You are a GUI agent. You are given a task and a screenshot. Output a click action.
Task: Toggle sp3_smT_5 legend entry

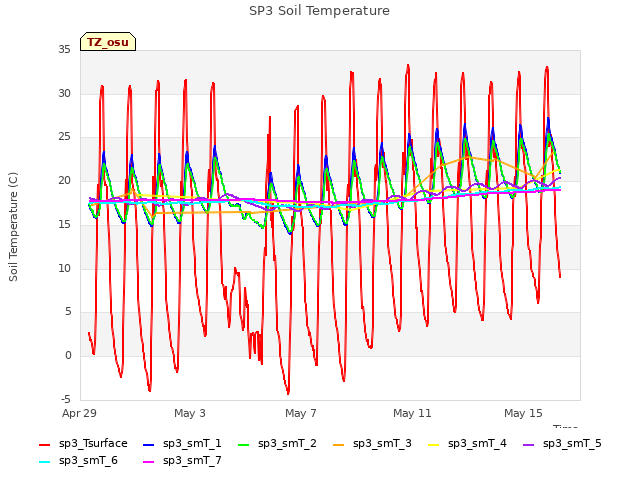562,444
